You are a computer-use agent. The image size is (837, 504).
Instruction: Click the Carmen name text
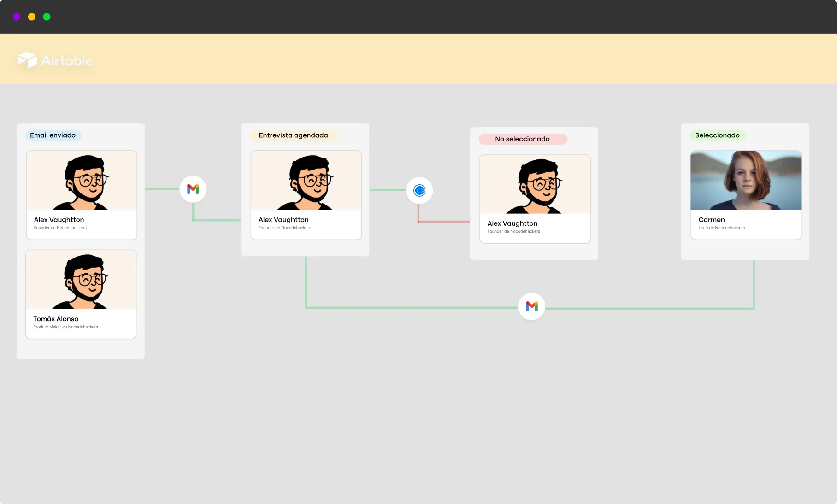coord(711,220)
